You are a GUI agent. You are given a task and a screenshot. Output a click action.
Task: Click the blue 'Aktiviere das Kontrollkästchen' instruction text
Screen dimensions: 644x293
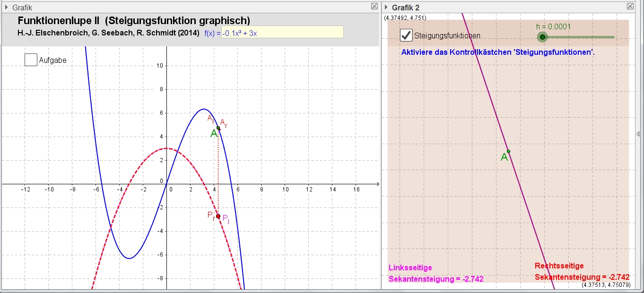point(497,52)
